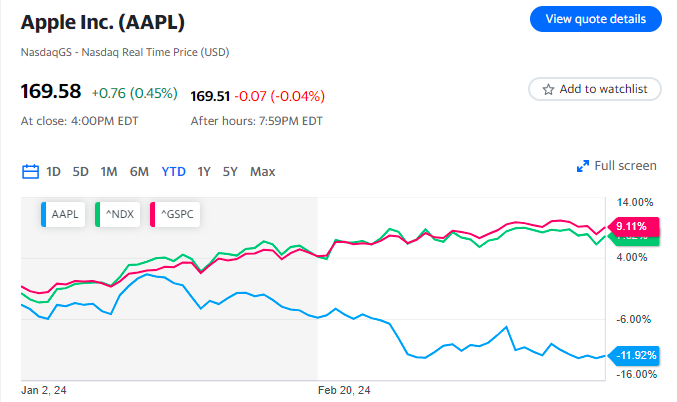Select the 5D time range
Image resolution: width=677 pixels, height=402 pixels.
coord(81,171)
